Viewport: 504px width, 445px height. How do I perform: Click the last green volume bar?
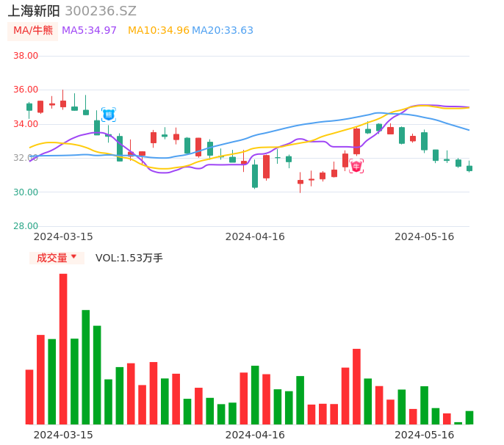click(469, 417)
